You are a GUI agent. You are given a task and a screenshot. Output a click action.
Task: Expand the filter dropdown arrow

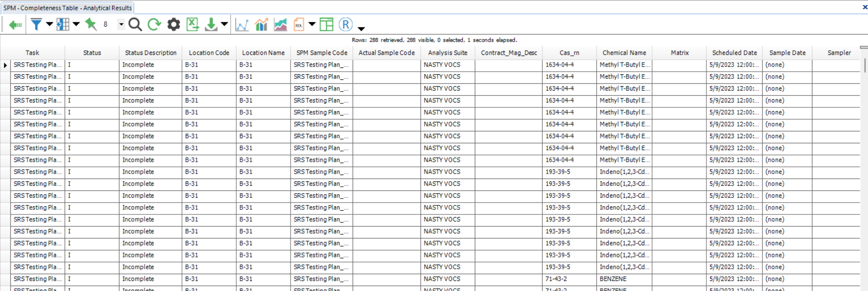click(49, 24)
